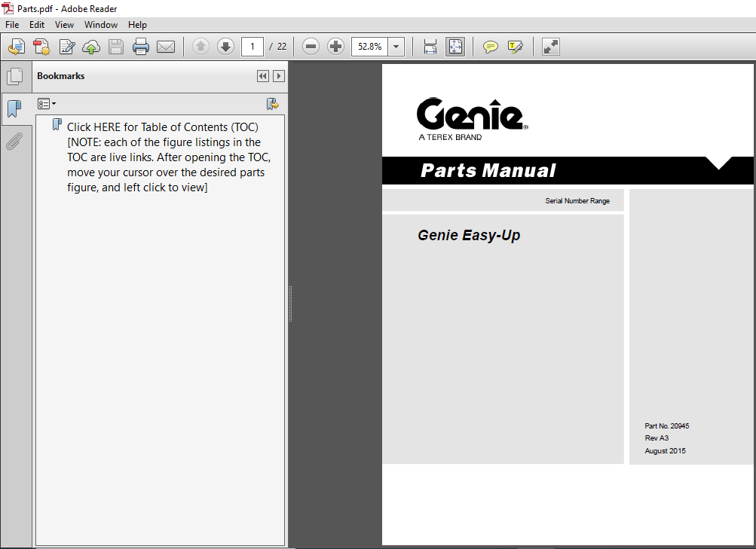Click the Adobe Reader PDF title icon

coord(8,8)
